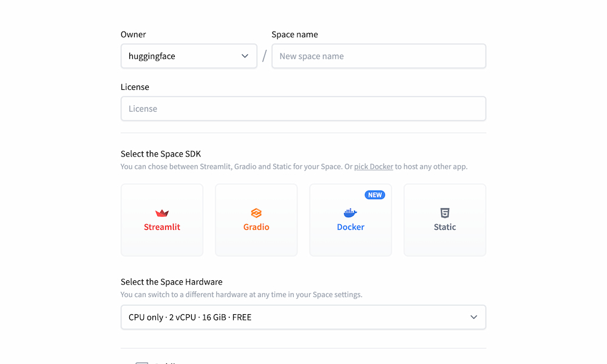
Task: Click the 'Space name' field label
Action: pos(294,35)
